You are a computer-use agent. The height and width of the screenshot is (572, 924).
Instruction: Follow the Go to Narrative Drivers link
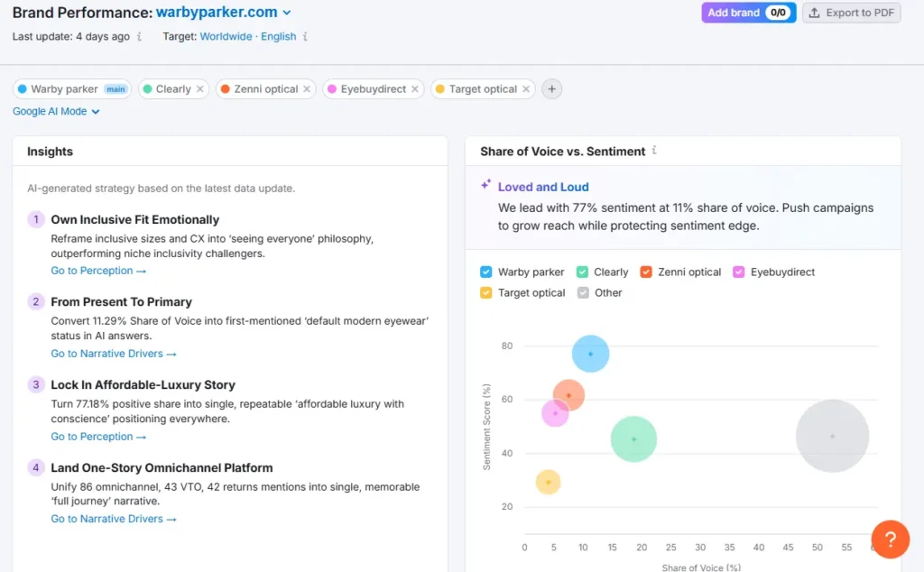(114, 354)
